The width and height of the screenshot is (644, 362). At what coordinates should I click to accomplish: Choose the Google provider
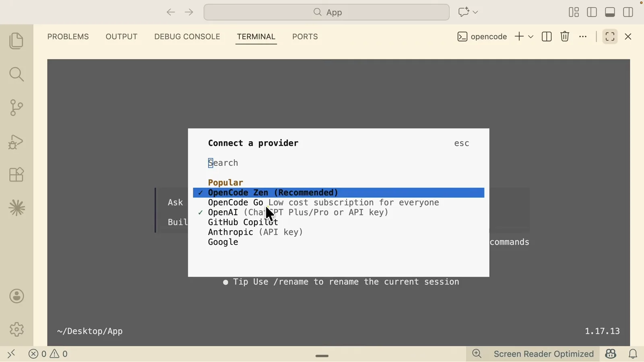339,242
